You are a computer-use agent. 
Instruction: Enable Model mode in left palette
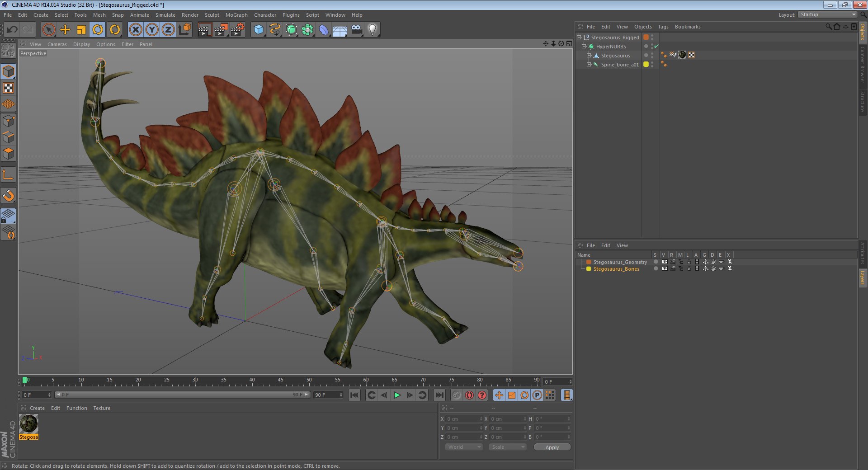coord(8,71)
